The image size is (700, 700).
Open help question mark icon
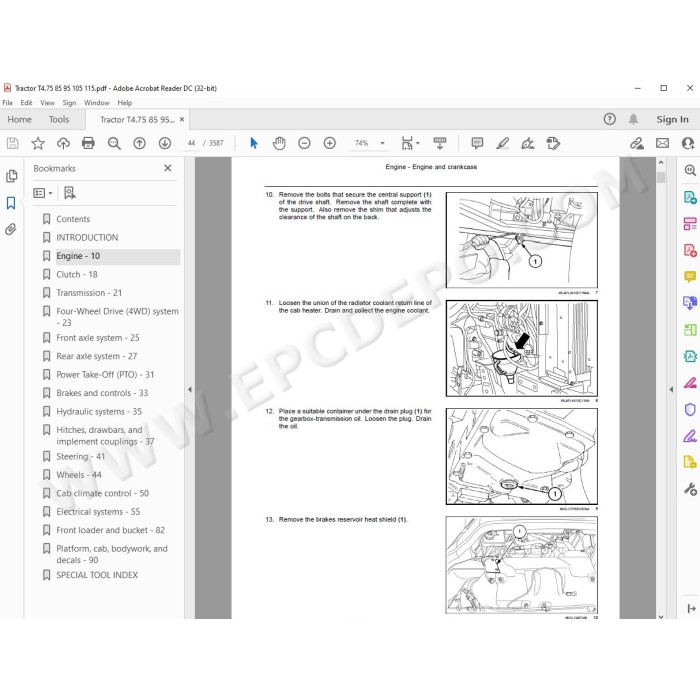(x=609, y=119)
